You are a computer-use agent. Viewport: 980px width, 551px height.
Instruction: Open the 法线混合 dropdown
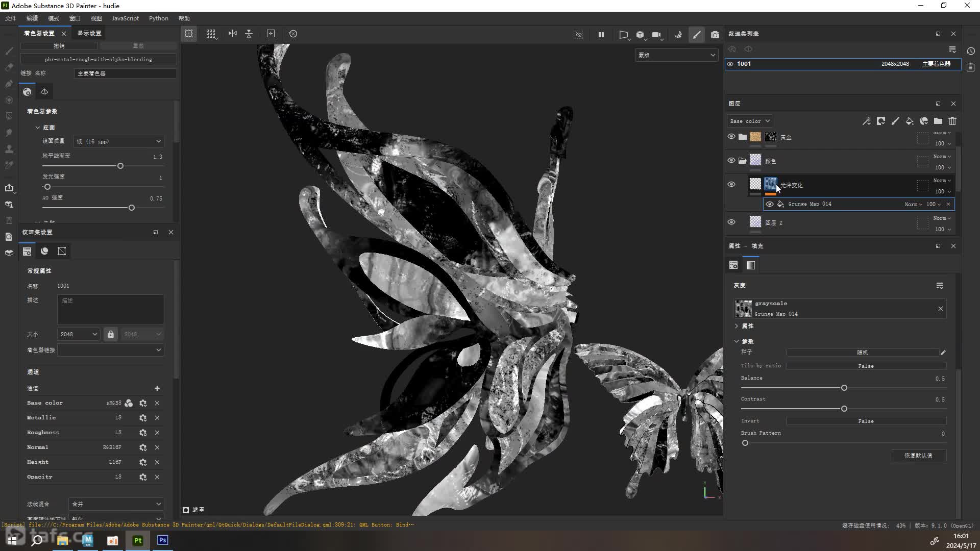click(116, 504)
